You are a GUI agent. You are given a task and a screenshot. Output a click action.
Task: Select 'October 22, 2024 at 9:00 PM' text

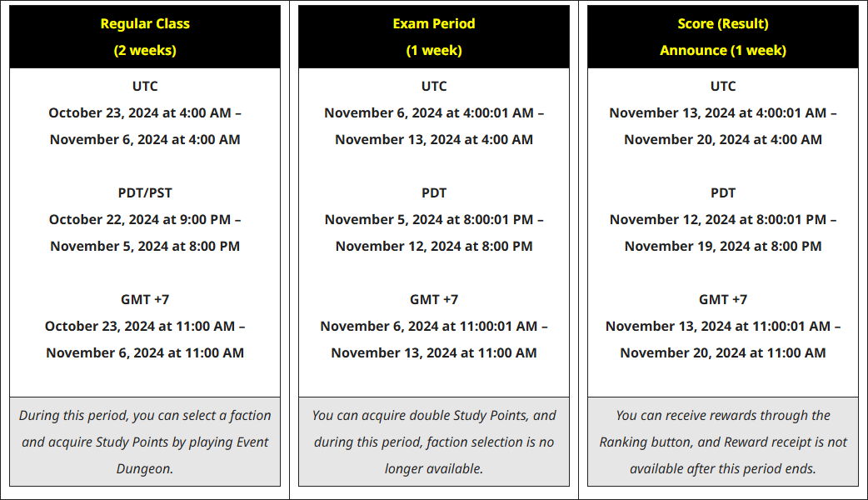click(x=139, y=220)
